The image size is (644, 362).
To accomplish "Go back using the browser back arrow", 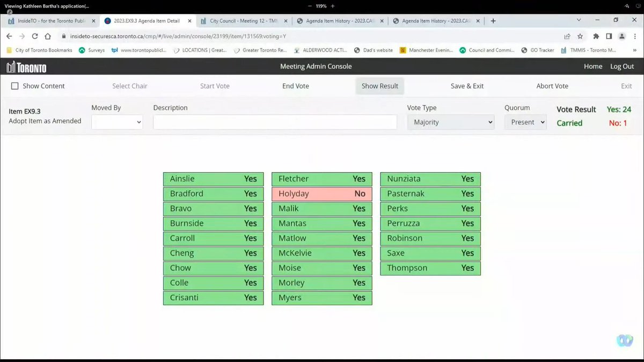I will [9, 36].
